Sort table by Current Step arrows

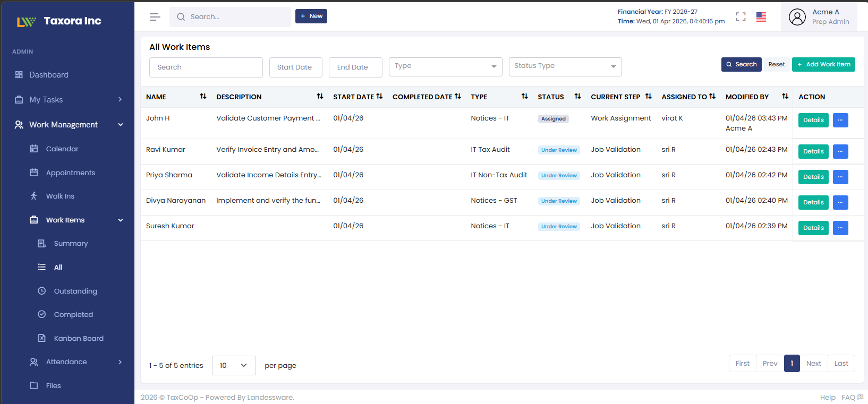[x=649, y=96]
